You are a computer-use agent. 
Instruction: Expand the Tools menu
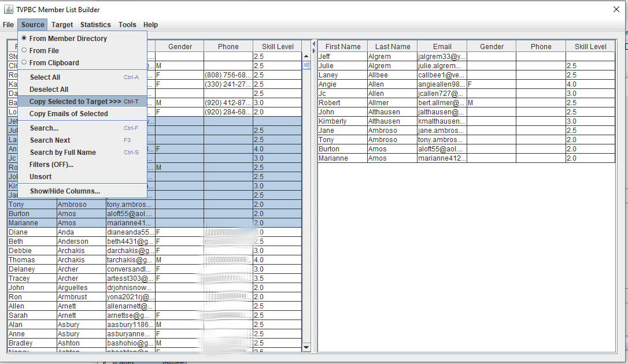coord(127,25)
